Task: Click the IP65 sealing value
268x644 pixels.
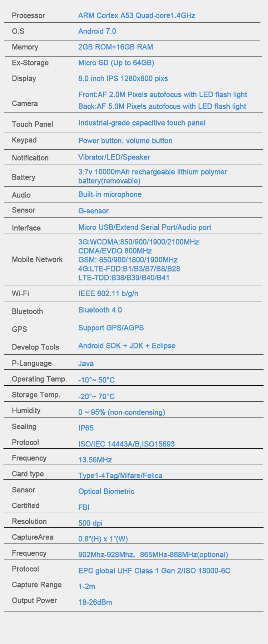Action: click(x=86, y=428)
